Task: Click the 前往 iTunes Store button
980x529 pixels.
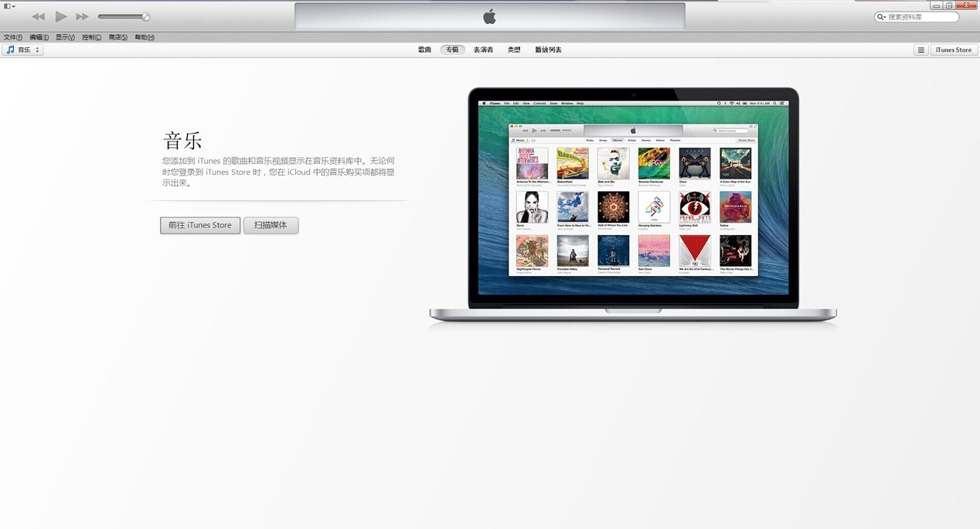Action: click(199, 225)
